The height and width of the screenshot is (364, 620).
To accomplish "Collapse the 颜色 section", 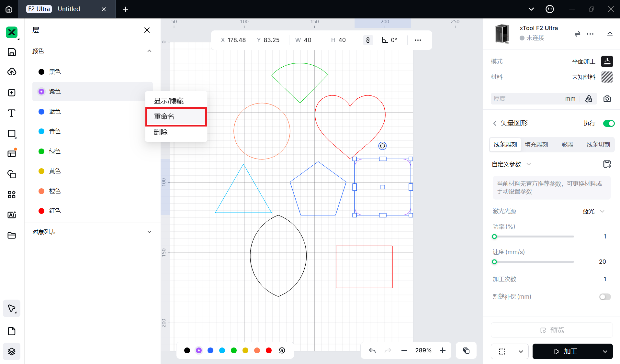I will pyautogui.click(x=149, y=51).
